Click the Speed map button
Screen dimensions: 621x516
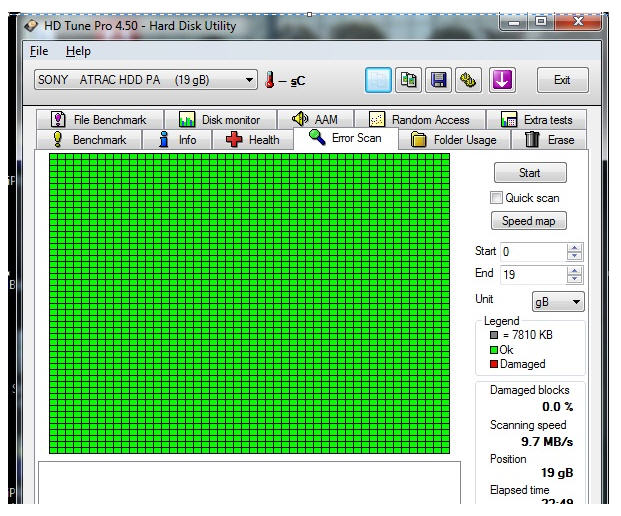529,221
